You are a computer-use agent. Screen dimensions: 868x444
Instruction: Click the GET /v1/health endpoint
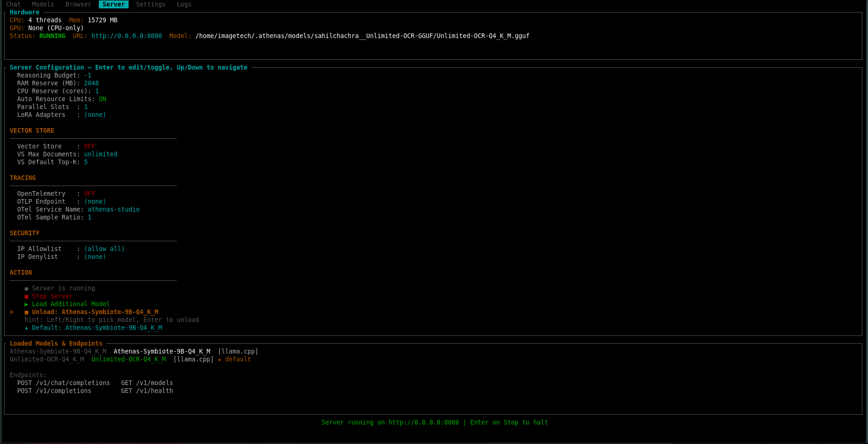pyautogui.click(x=147, y=391)
